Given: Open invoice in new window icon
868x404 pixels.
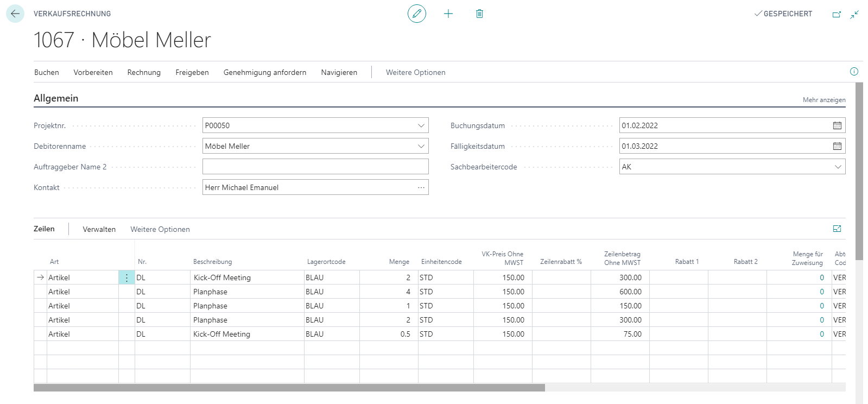Looking at the screenshot, I should 837,14.
